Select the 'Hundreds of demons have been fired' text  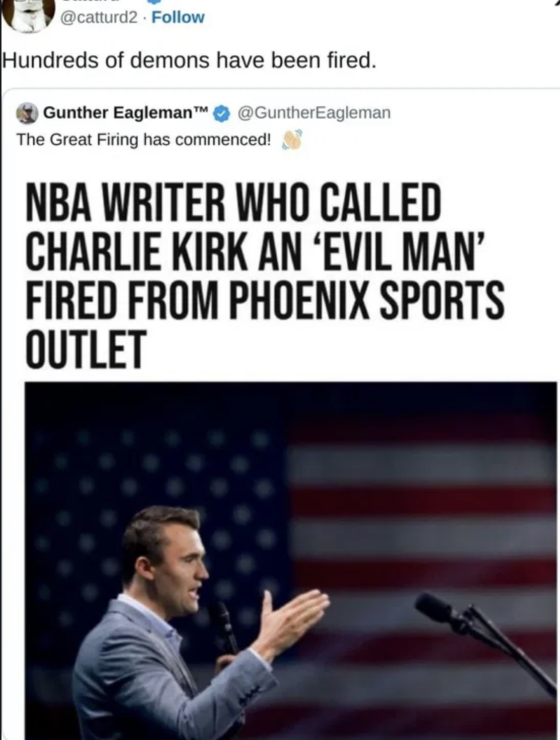coord(189,61)
